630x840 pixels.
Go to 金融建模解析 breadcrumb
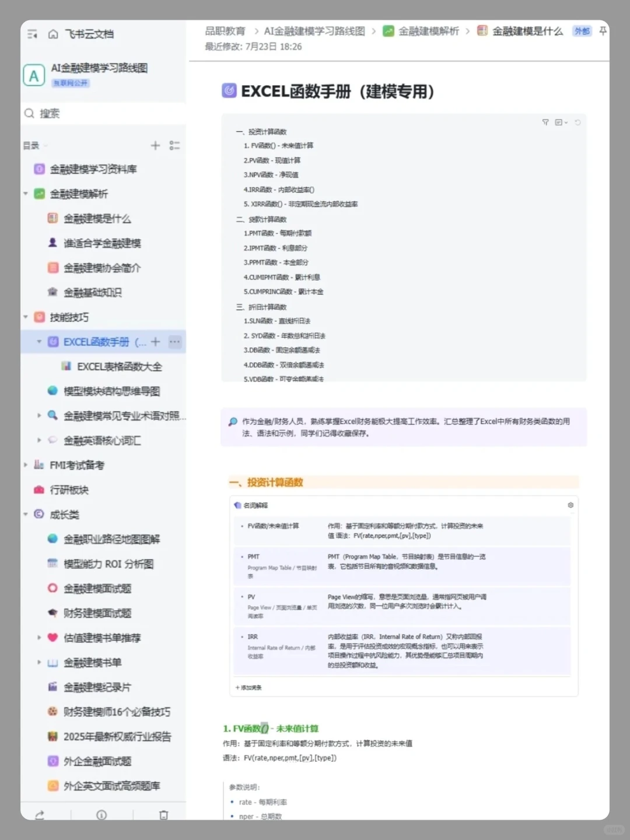[429, 31]
